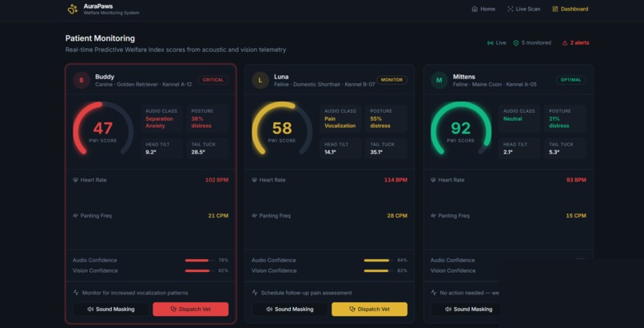This screenshot has width=644, height=328.
Task: Click Luna's heart rate '114 BPM'
Action: click(x=396, y=180)
